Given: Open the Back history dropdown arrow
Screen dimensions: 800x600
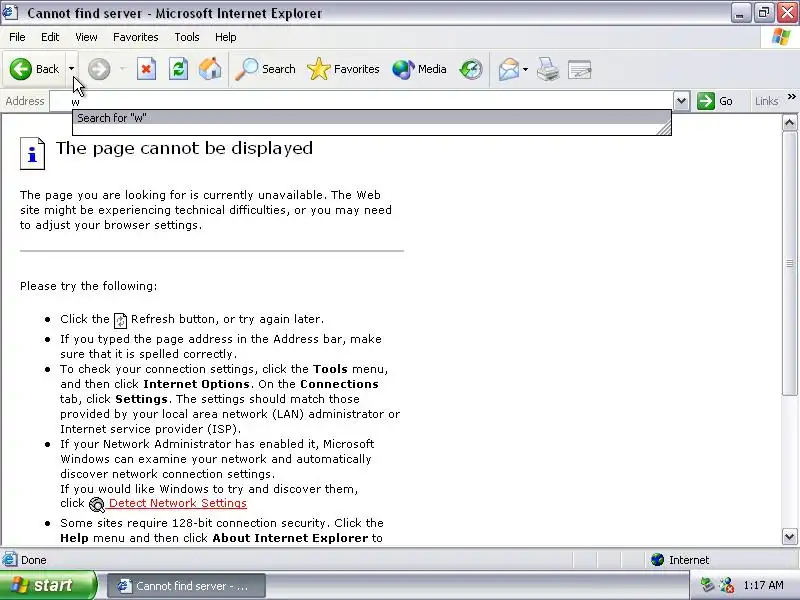Looking at the screenshot, I should pyautogui.click(x=71, y=69).
